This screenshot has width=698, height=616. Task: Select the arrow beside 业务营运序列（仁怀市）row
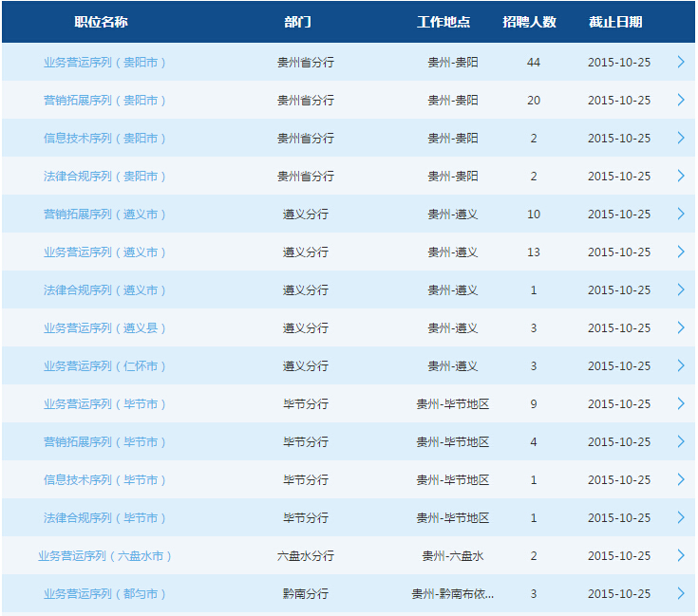[680, 365]
